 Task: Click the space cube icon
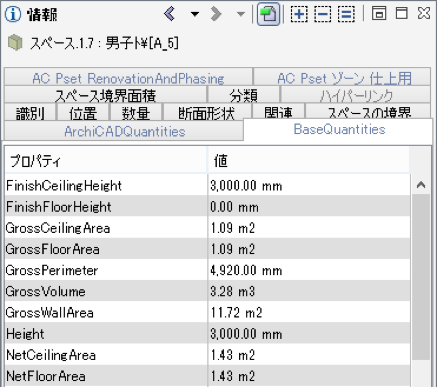(x=15, y=43)
